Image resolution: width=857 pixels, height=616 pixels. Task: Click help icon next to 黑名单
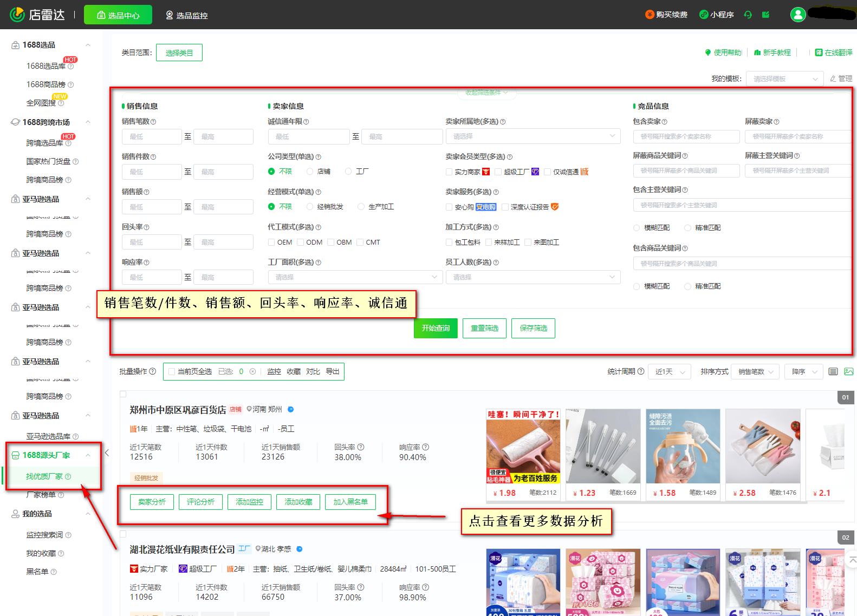(54, 572)
